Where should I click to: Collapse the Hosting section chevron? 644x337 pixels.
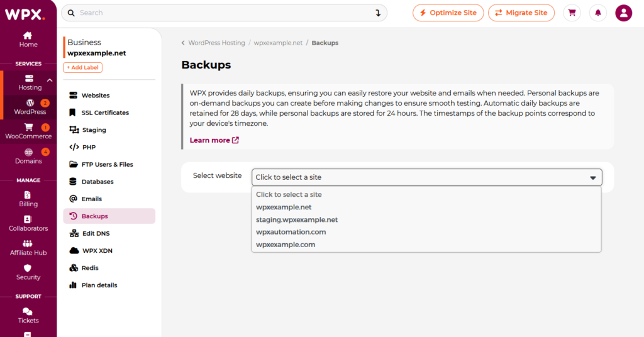(50, 80)
